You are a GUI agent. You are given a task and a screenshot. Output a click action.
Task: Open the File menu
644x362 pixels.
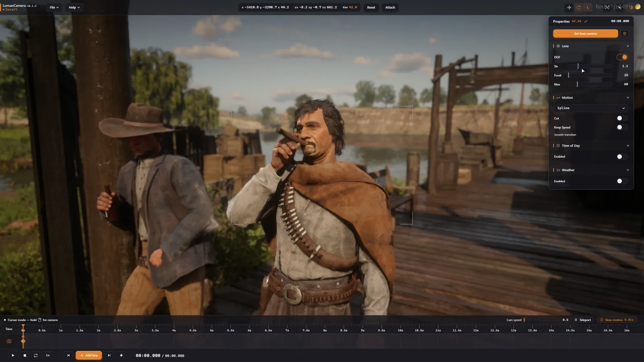pyautogui.click(x=54, y=7)
